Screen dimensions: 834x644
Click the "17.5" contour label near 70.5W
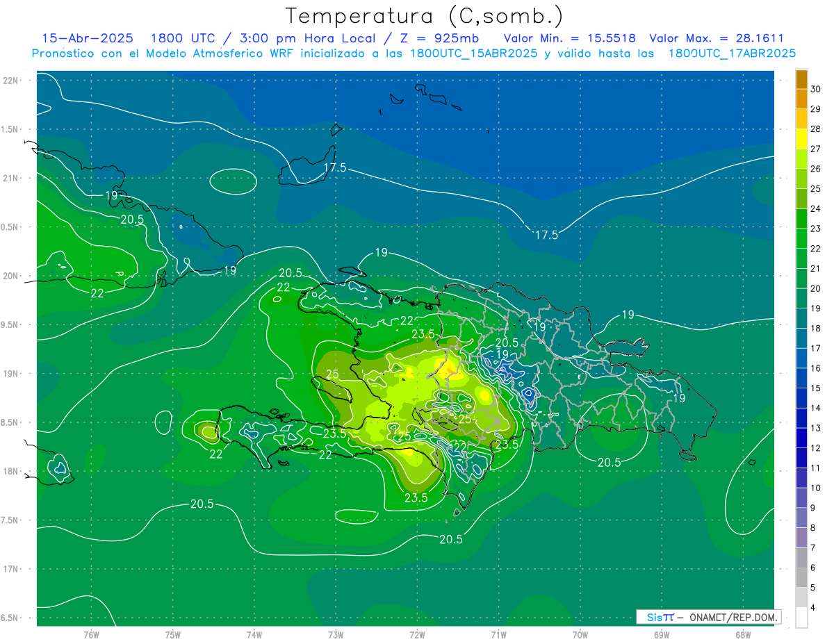pos(546,236)
